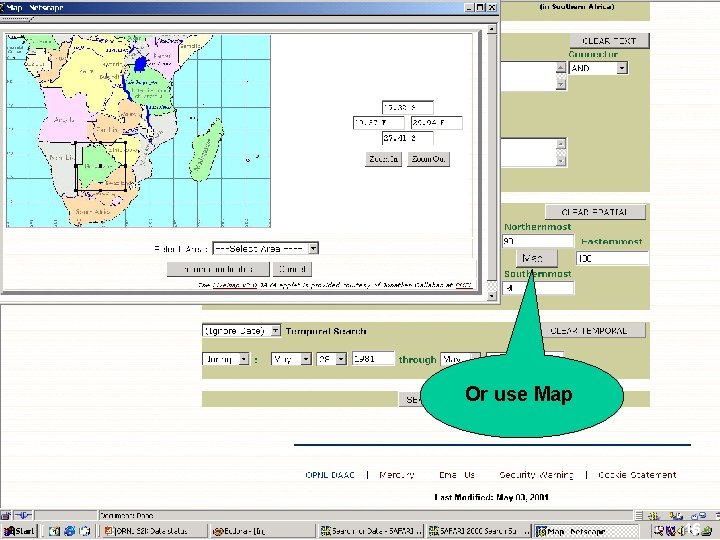Screen dimensions: 720x540
Task: Switch to Eudora taskbar button
Action: (x=262, y=531)
